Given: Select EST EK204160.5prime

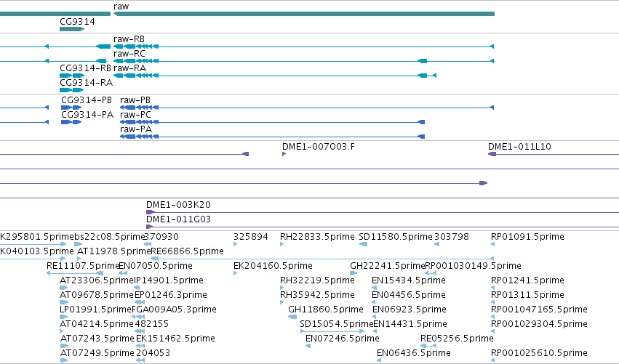Looking at the screenshot, I should (273, 266).
